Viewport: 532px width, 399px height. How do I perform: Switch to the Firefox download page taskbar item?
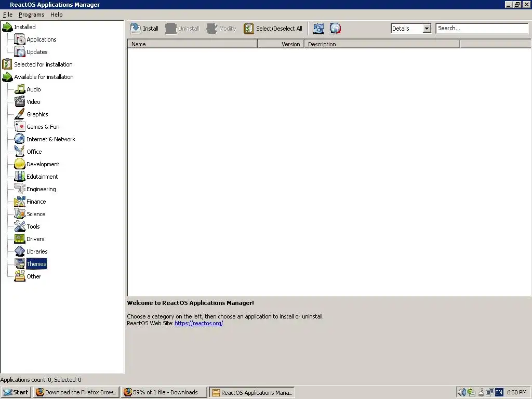coord(76,392)
